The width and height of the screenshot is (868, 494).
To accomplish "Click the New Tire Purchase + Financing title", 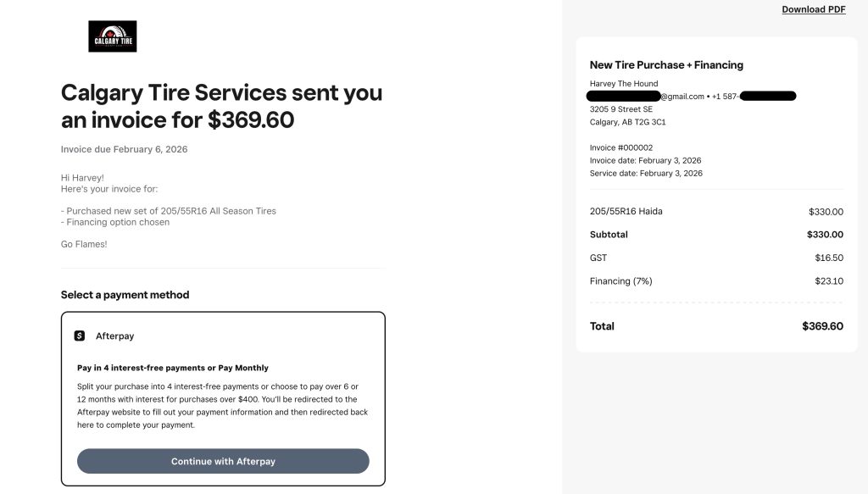I will (x=666, y=65).
